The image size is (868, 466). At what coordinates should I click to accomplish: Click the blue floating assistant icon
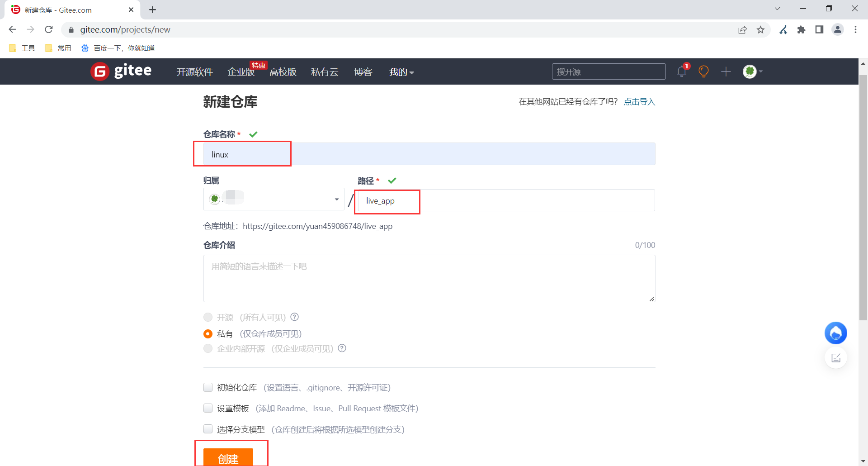(x=835, y=333)
